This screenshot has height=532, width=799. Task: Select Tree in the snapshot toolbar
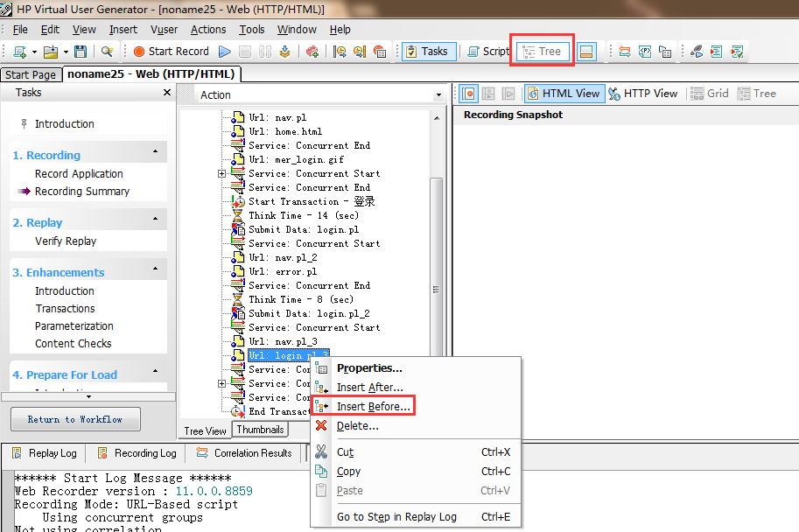tap(757, 94)
